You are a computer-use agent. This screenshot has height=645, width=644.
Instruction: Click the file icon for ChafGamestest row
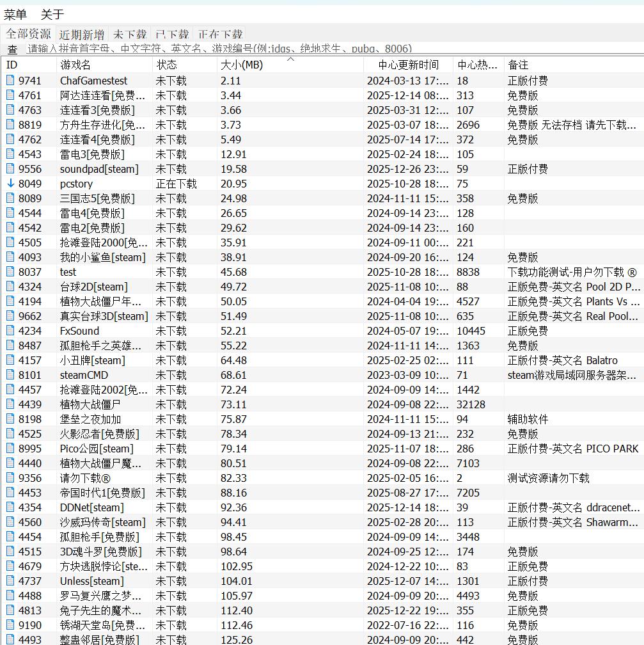(x=10, y=81)
